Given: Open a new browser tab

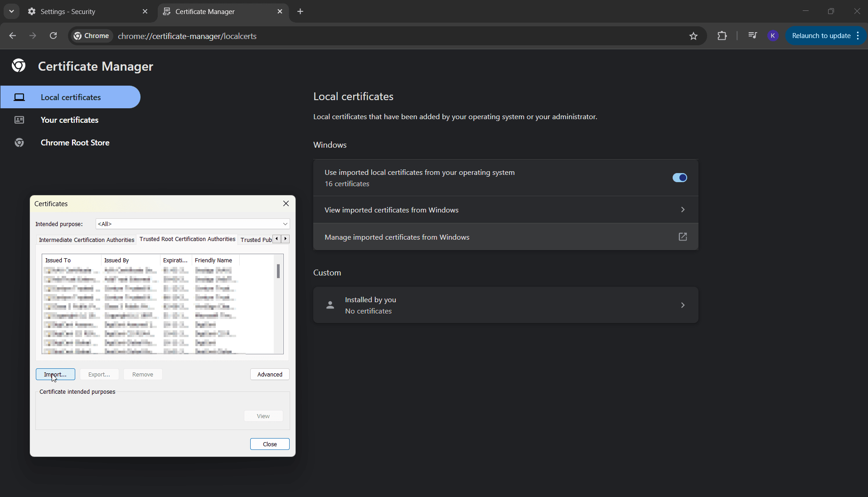Looking at the screenshot, I should 301,11.
